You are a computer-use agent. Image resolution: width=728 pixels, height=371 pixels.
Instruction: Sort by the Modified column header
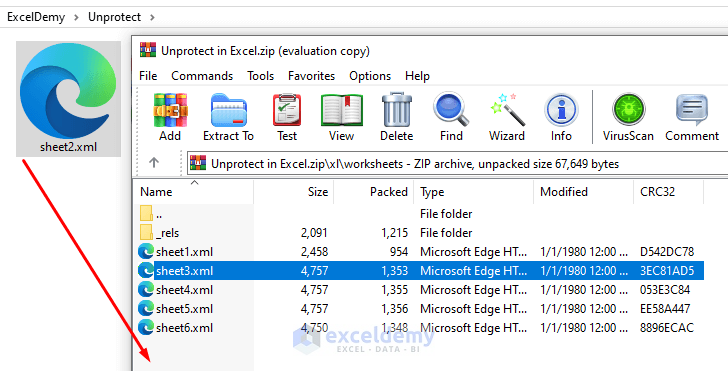point(584,192)
